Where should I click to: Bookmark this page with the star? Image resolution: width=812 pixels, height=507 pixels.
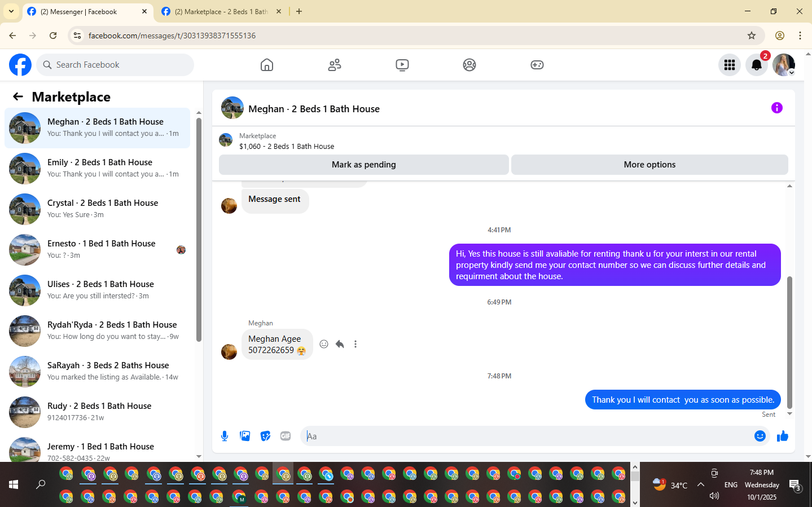click(752, 36)
